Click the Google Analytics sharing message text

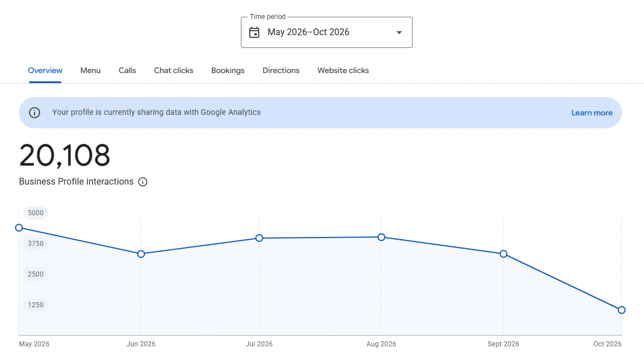pyautogui.click(x=157, y=112)
